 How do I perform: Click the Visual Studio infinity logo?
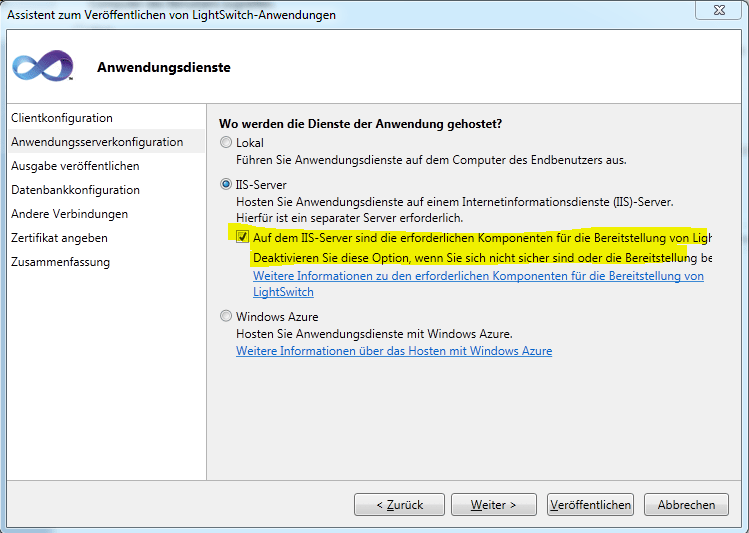tap(43, 66)
